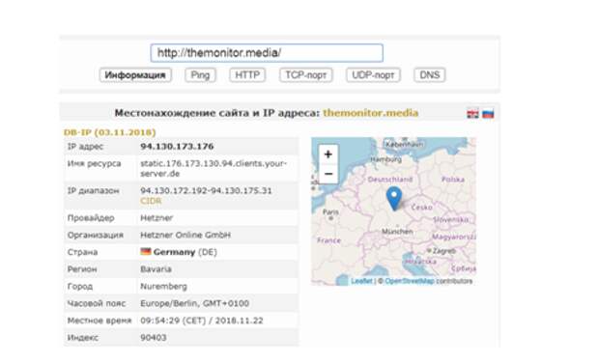Switch language via the Russian flag icon
This screenshot has width=599, height=364.
click(488, 114)
